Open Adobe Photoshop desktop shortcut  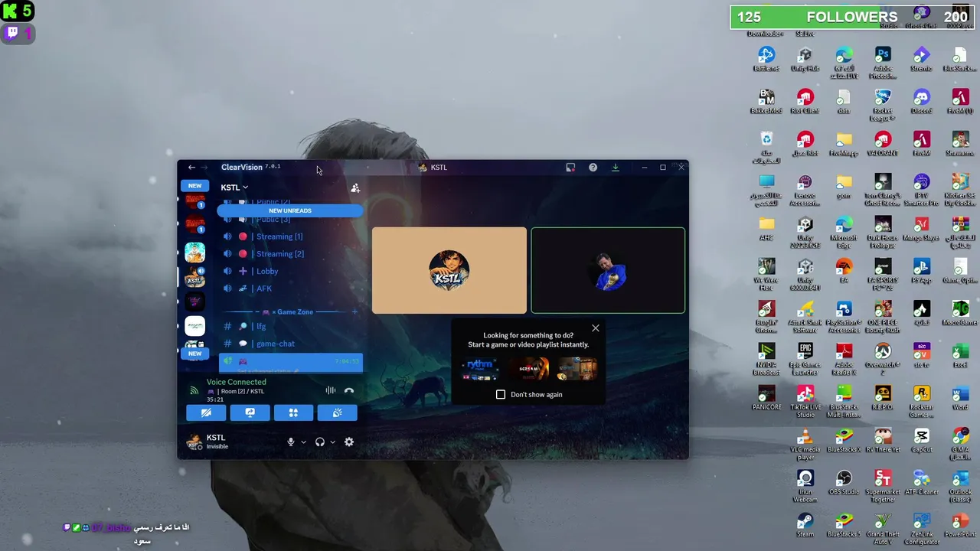(883, 63)
